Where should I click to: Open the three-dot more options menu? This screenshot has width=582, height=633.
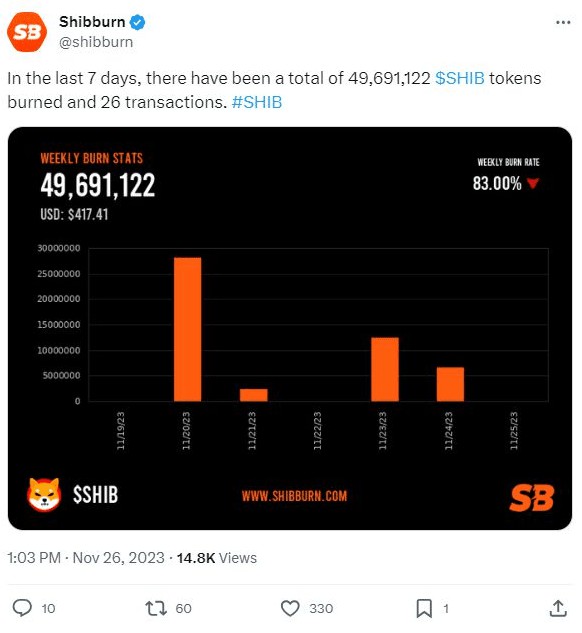pos(563,22)
